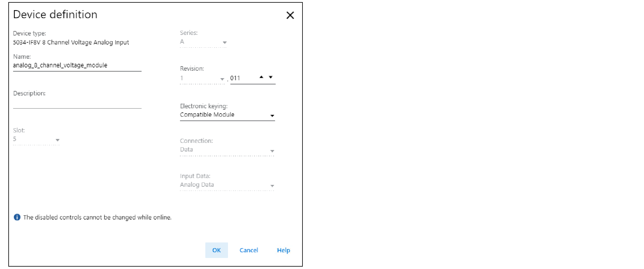Screen dimensions: 644x269
Task: Click the Compatible Module keying value
Action: point(207,115)
